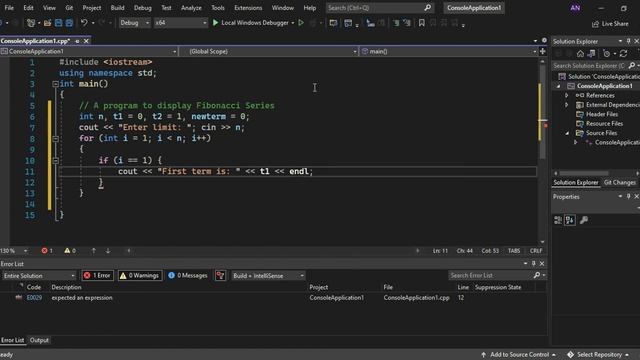Viewport: 640px width, 360px height.
Task: Click the clear filters icon in Error List
Action: 220,276
